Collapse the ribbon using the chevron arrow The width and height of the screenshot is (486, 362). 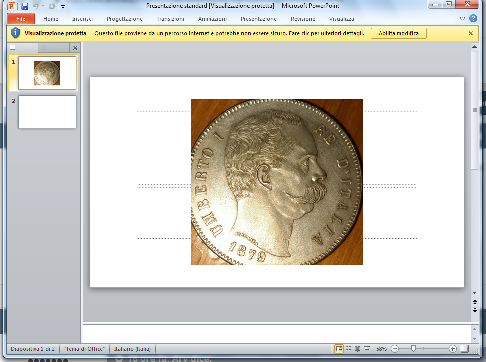click(462, 19)
